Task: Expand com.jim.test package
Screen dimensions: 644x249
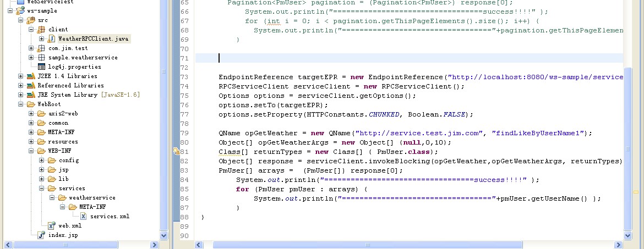Action: coord(31,48)
